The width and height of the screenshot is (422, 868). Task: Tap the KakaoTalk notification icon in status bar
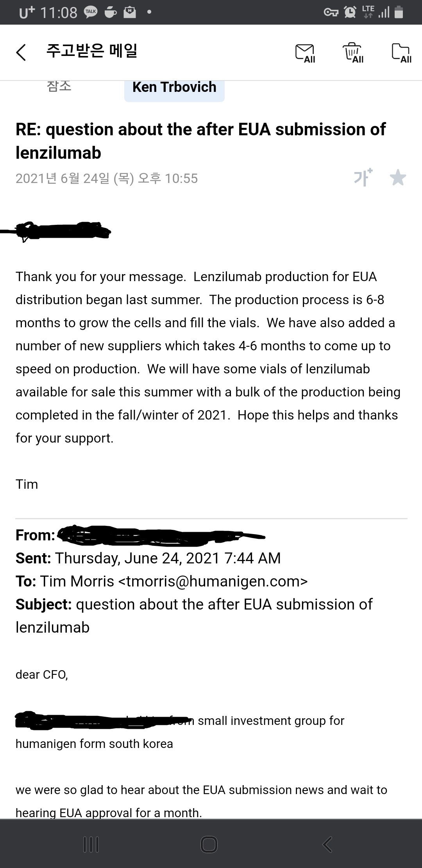coord(91,13)
